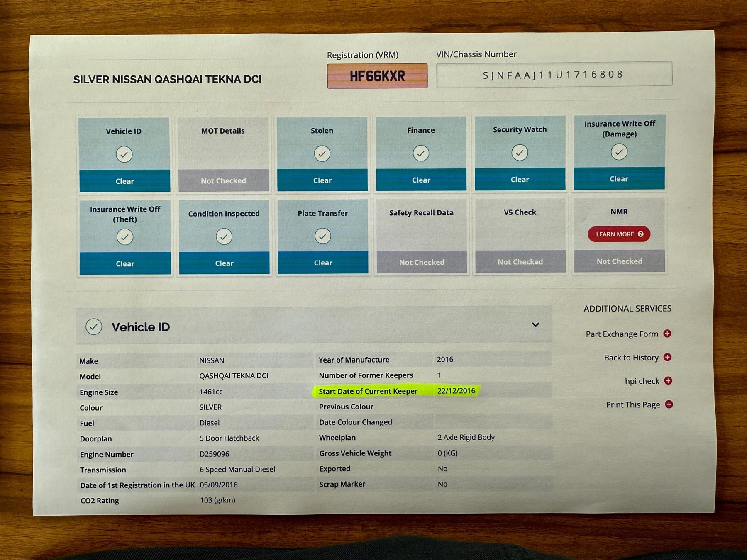Click the Year of Manufacture value 2016
Image resolution: width=747 pixels, height=560 pixels.
pos(445,359)
